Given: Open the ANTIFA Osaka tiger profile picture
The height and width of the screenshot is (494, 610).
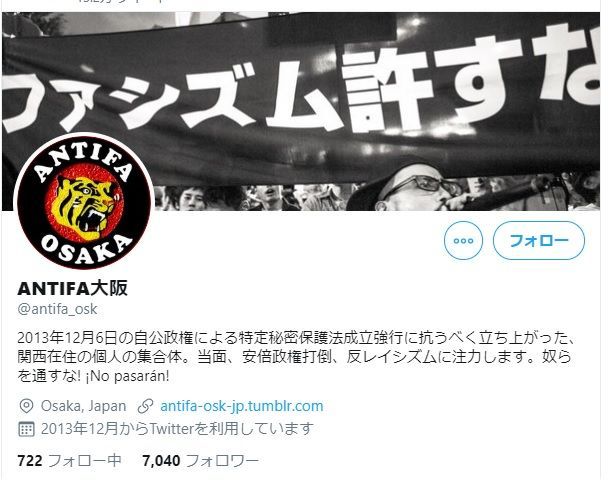Looking at the screenshot, I should click(x=84, y=201).
